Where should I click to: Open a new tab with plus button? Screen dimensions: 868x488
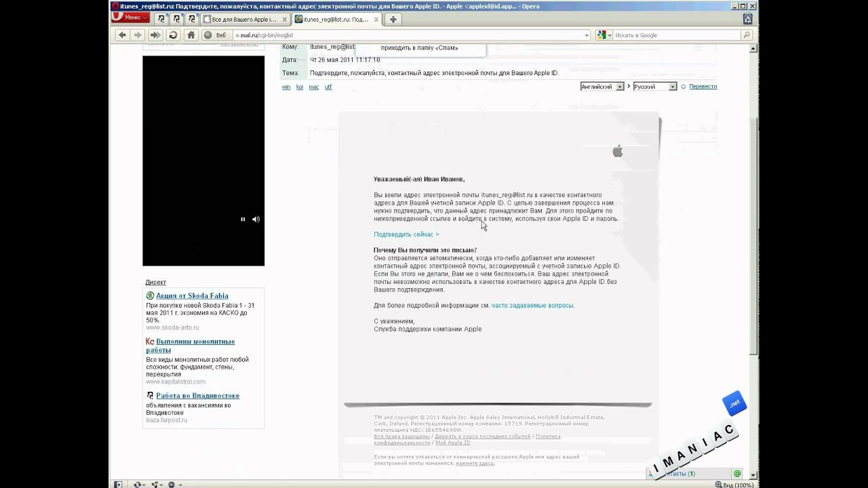tap(393, 20)
